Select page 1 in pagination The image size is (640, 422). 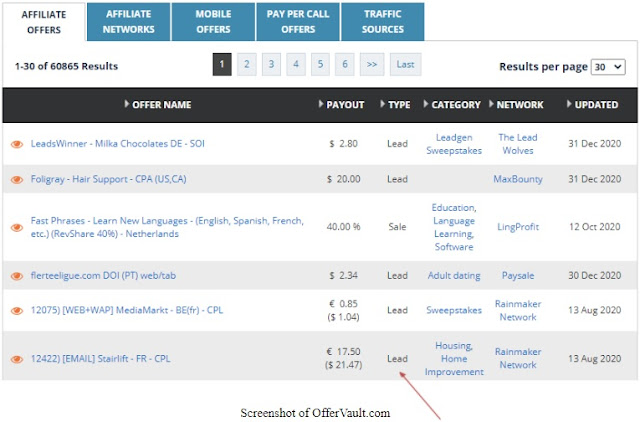click(x=222, y=64)
